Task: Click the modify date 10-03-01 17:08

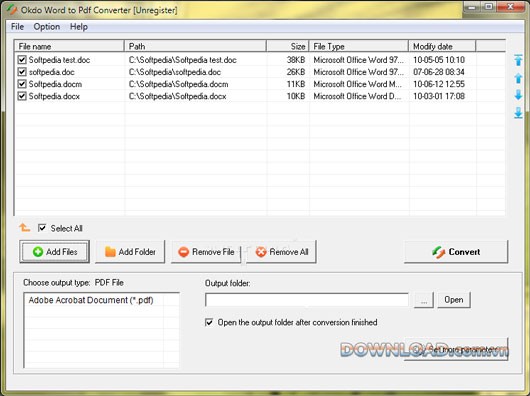Action: tap(439, 96)
